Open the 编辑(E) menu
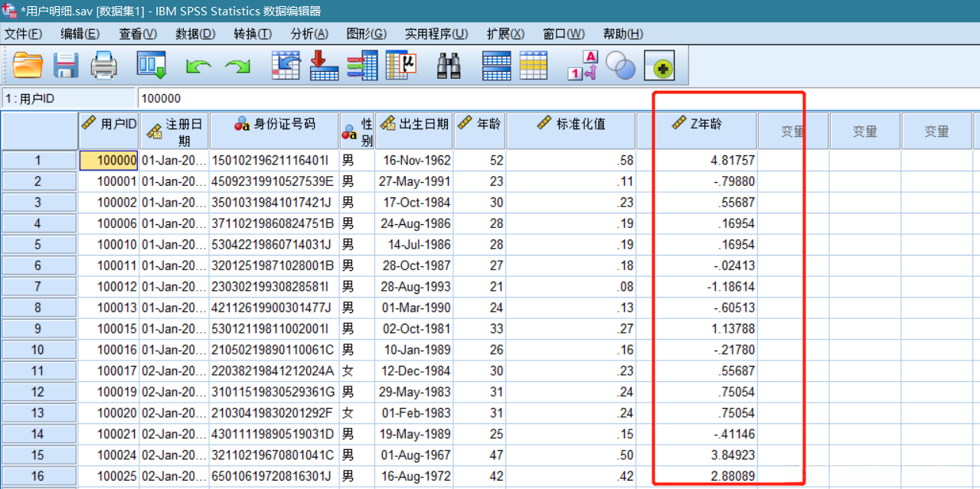 (80, 34)
